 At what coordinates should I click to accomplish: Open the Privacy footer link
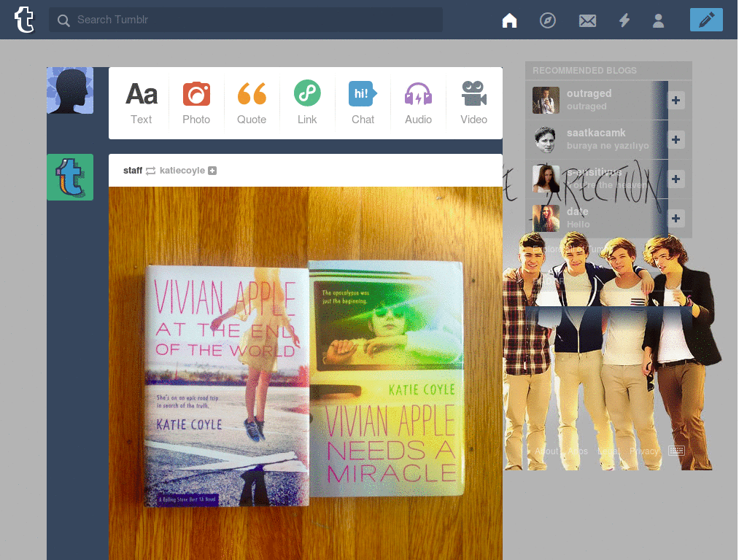(643, 451)
